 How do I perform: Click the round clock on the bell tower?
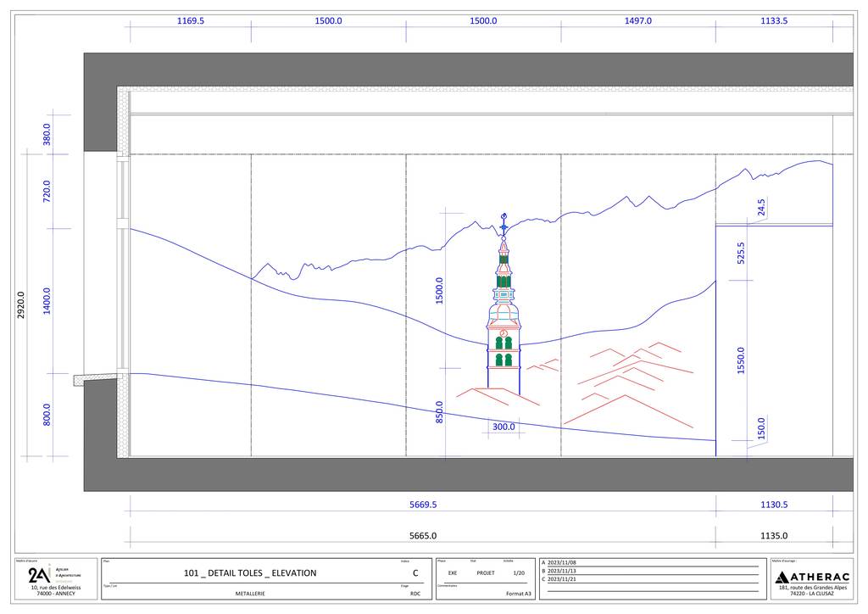[504, 333]
